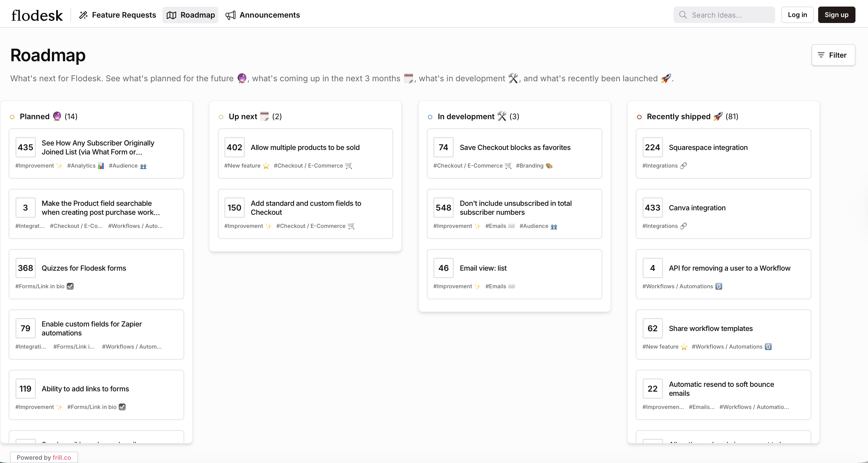The image size is (868, 463).
Task: Upvote Allow multiple products to be sold
Action: tap(235, 147)
